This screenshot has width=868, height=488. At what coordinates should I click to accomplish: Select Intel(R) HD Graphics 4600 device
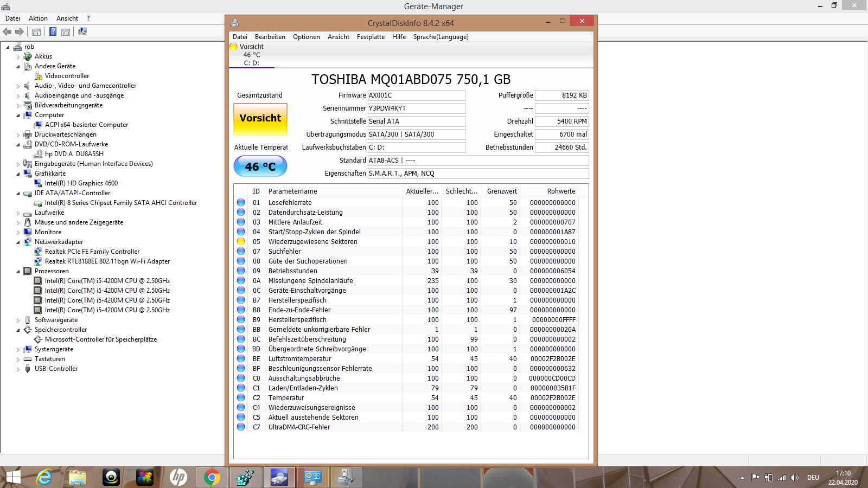click(x=81, y=183)
